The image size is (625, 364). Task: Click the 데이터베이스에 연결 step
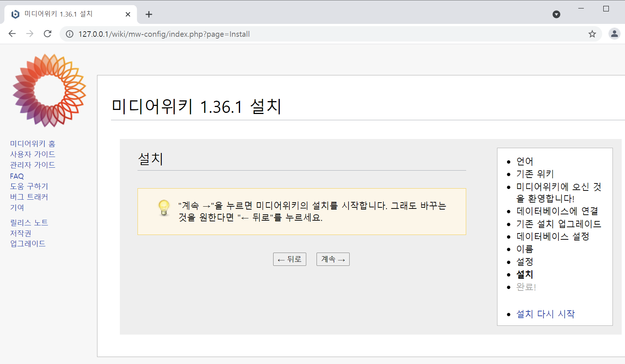point(557,211)
